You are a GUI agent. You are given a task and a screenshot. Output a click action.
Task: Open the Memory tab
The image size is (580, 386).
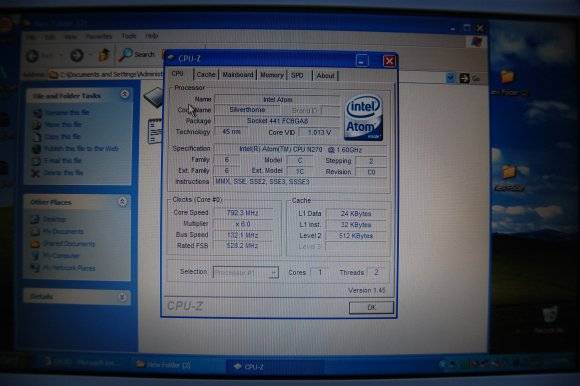272,75
